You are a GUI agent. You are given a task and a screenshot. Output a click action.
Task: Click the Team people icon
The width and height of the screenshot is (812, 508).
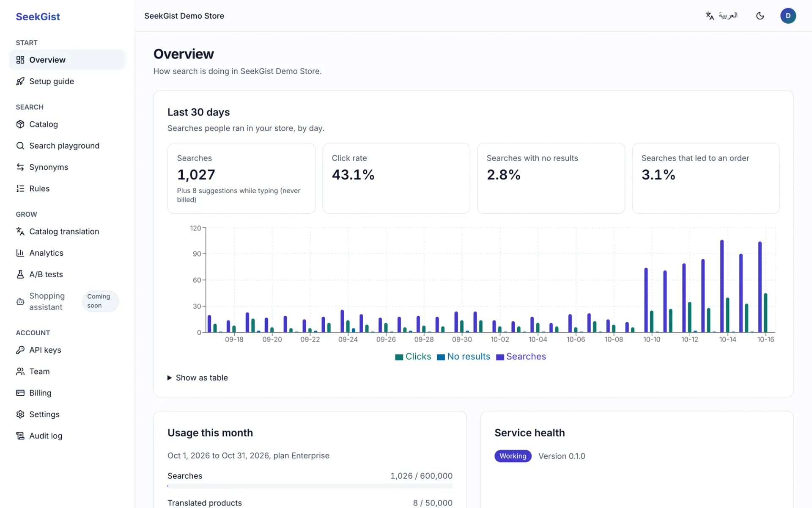coord(20,371)
